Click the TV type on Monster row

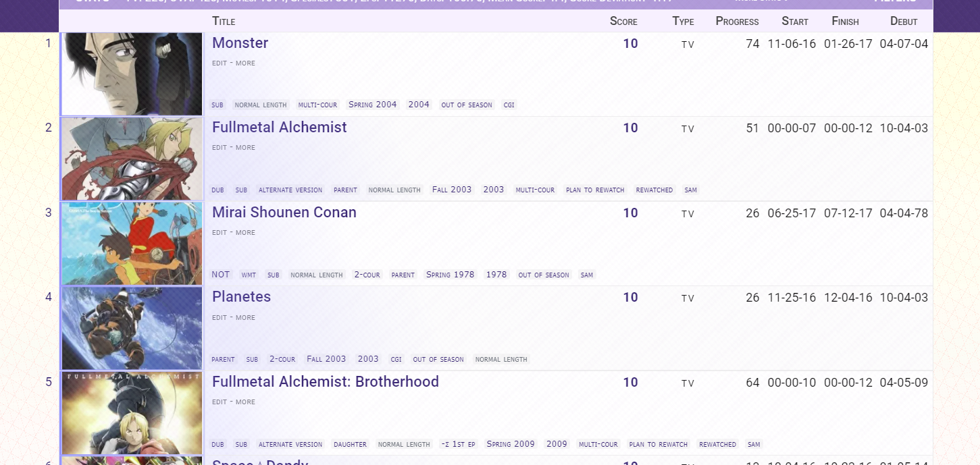(688, 45)
